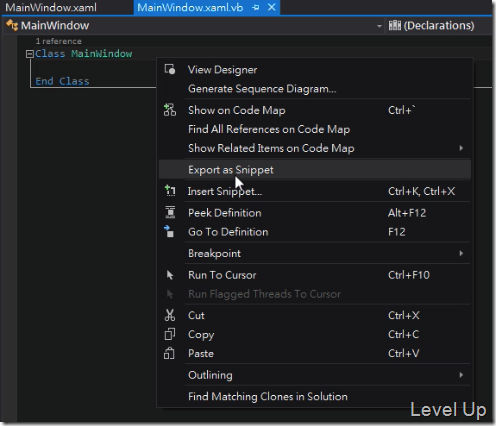
Task: Expand the Breakpoint submenu arrow
Action: click(461, 253)
